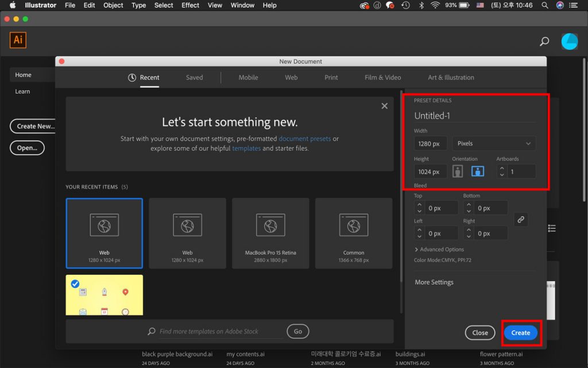Select landscape orientation icon
Image resolution: width=588 pixels, height=368 pixels.
point(477,171)
